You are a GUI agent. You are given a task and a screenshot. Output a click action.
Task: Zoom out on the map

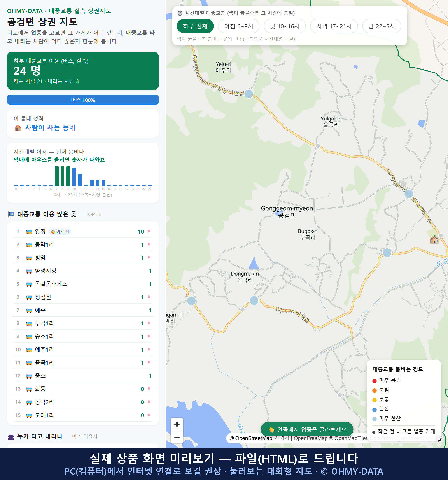coord(177,437)
